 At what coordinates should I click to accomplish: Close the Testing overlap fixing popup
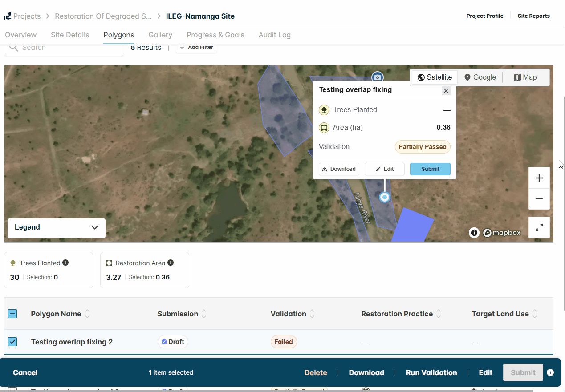(x=446, y=91)
